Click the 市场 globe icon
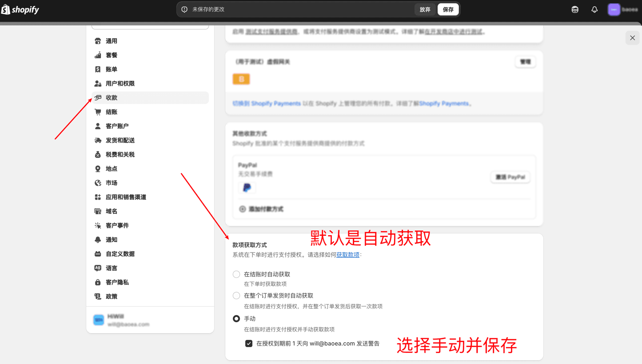 (98, 183)
